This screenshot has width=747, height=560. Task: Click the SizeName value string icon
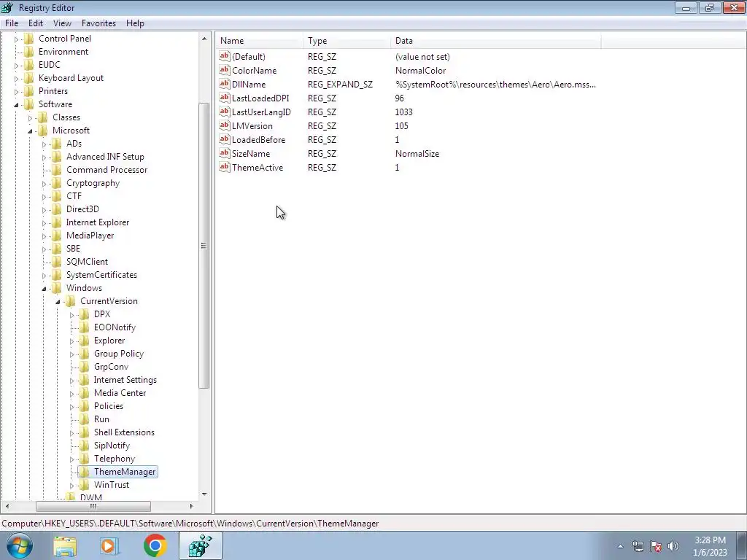click(x=225, y=153)
